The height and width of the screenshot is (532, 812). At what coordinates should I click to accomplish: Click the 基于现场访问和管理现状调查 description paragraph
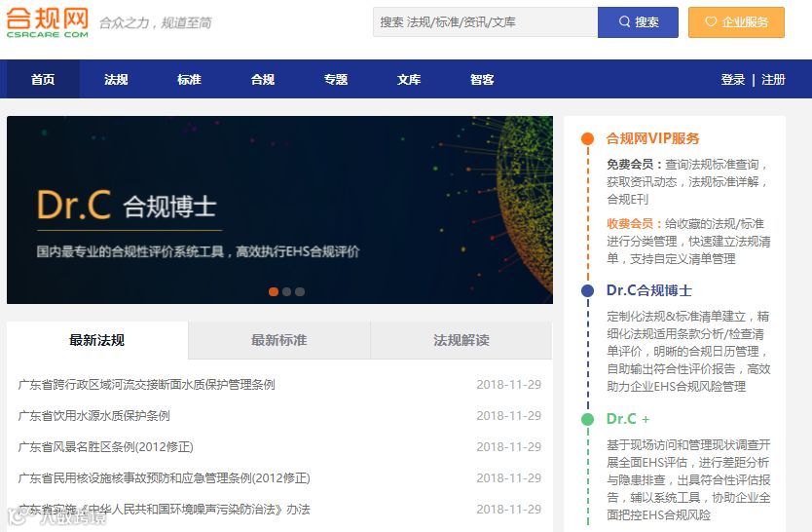coord(688,479)
